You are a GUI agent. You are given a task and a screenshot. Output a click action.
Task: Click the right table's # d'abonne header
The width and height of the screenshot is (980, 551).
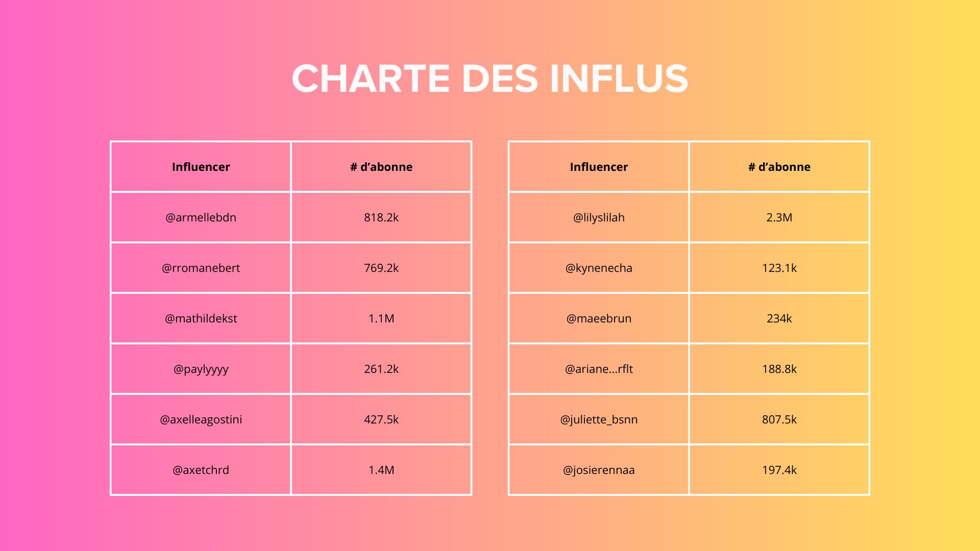pos(779,167)
